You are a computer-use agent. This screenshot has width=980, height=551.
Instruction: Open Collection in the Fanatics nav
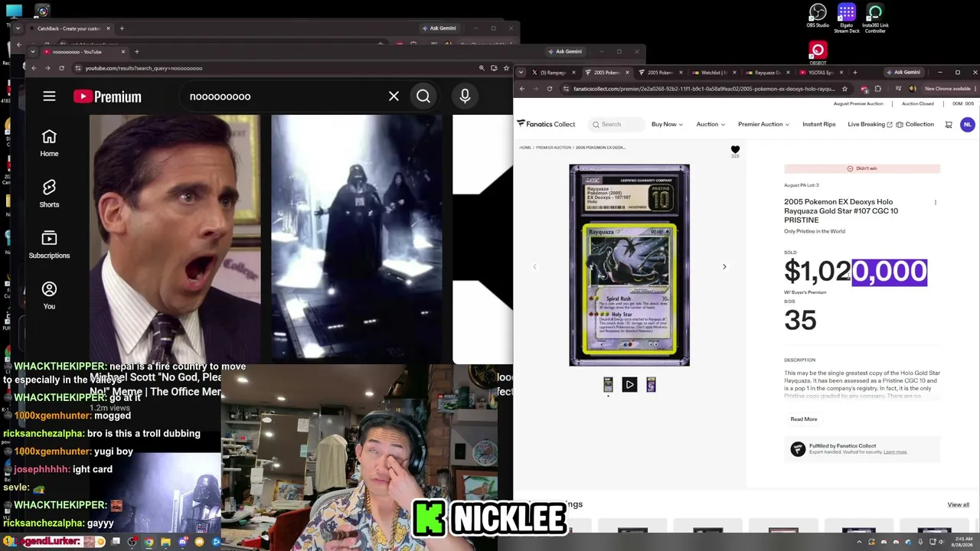(x=915, y=124)
